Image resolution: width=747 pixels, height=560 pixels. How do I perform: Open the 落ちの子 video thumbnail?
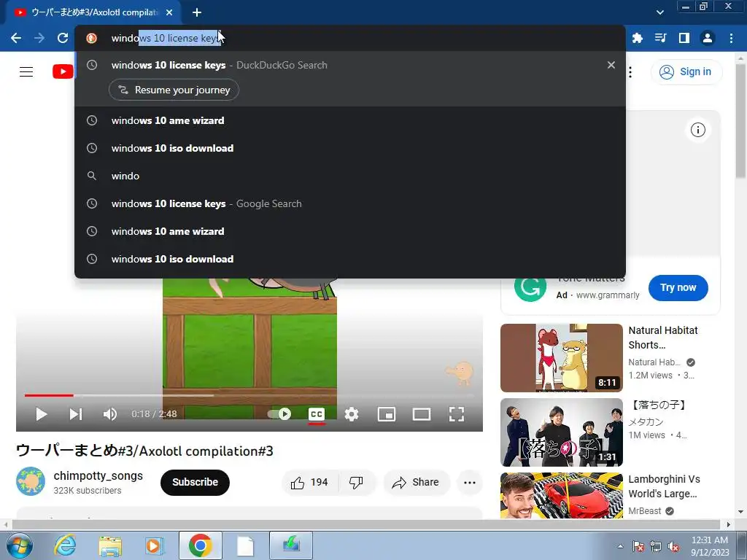click(562, 432)
